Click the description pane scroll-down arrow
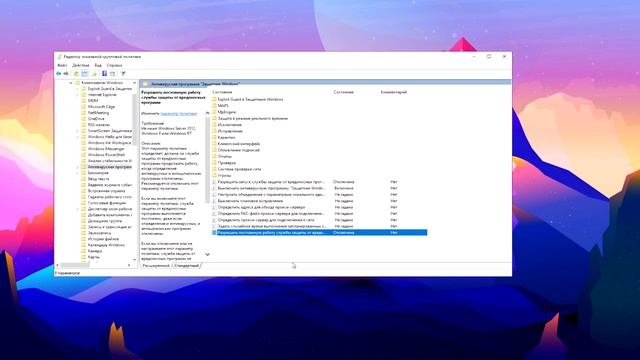The width and height of the screenshot is (640, 360). [207, 254]
